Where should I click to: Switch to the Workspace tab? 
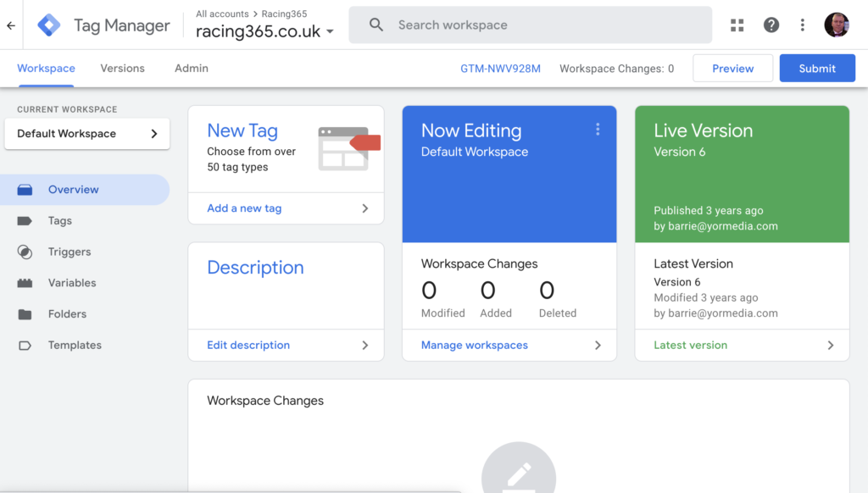(46, 69)
